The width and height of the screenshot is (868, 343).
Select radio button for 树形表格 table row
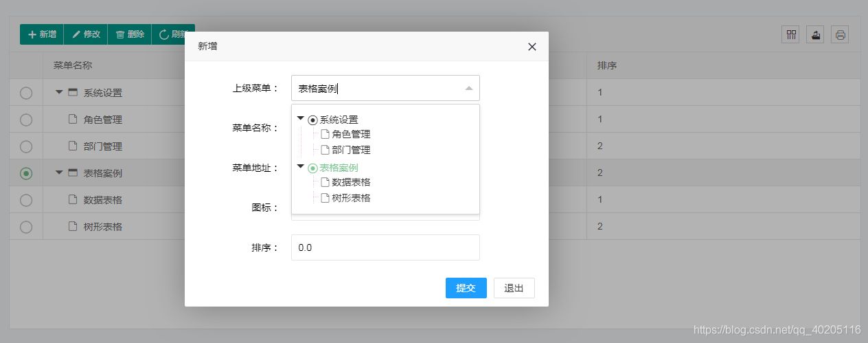coord(26,227)
